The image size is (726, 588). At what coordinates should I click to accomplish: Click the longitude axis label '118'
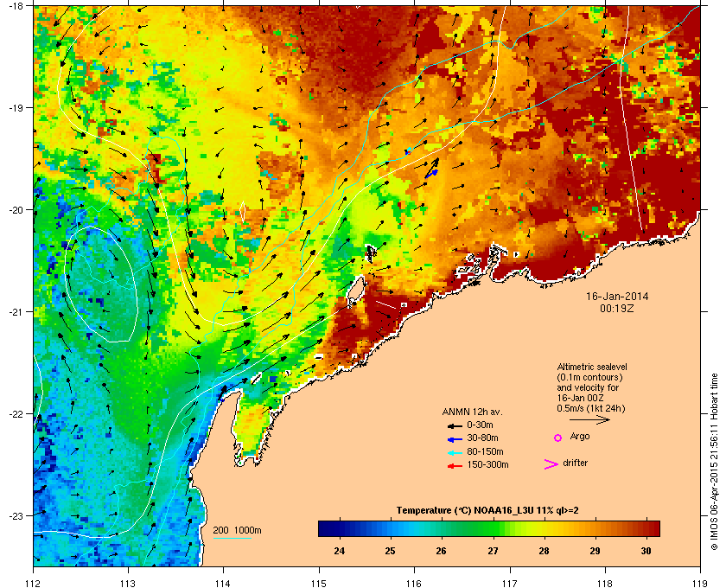(605, 584)
